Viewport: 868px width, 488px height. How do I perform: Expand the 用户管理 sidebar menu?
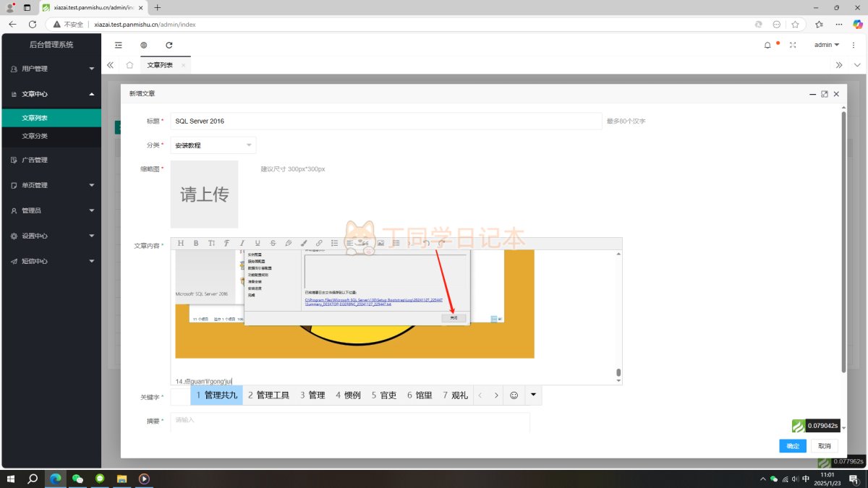[51, 69]
